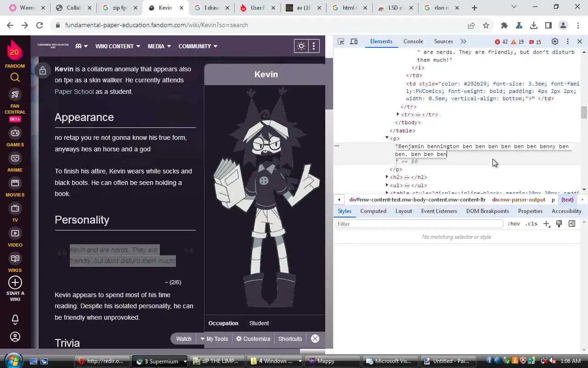Switch to DevTools Console tab
Image resolution: width=588 pixels, height=368 pixels.
click(413, 41)
